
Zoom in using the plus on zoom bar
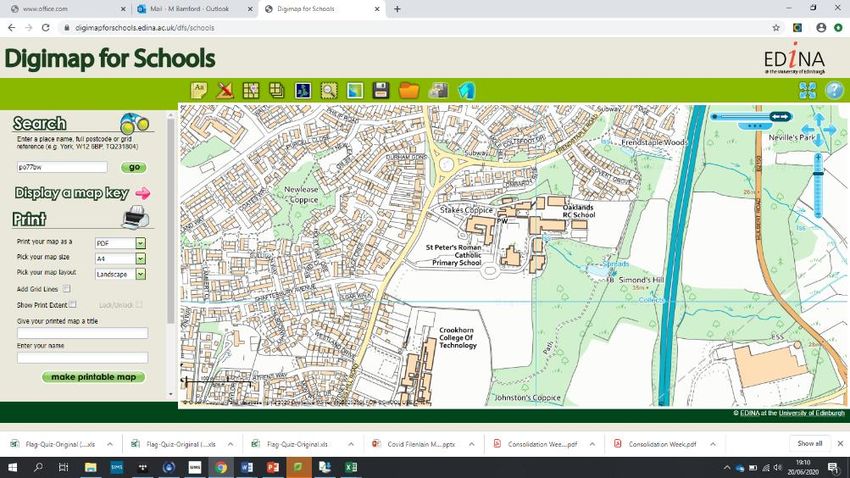click(819, 158)
